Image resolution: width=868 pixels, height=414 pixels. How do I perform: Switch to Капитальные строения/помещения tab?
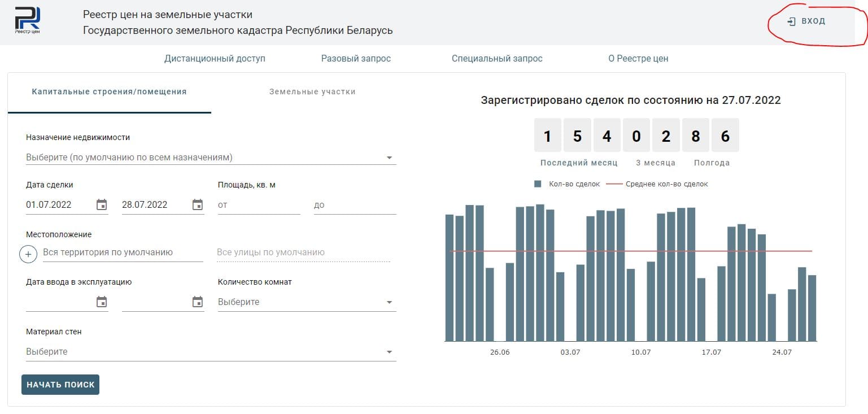click(x=110, y=91)
